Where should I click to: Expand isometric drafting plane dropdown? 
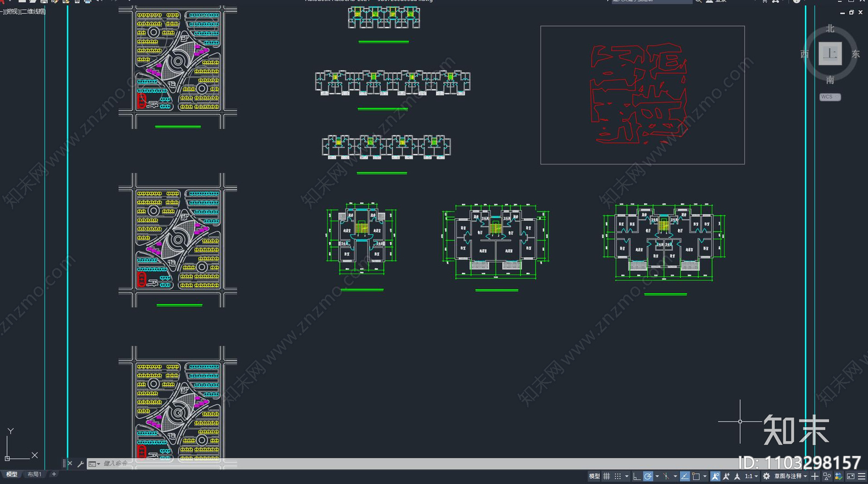click(675, 476)
